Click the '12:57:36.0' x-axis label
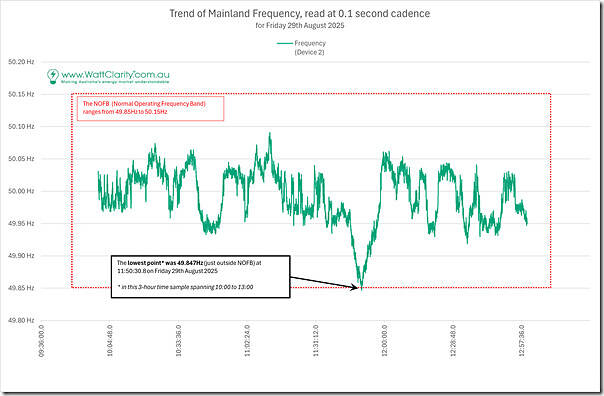Viewport: 604px width, 396px height. click(x=522, y=341)
